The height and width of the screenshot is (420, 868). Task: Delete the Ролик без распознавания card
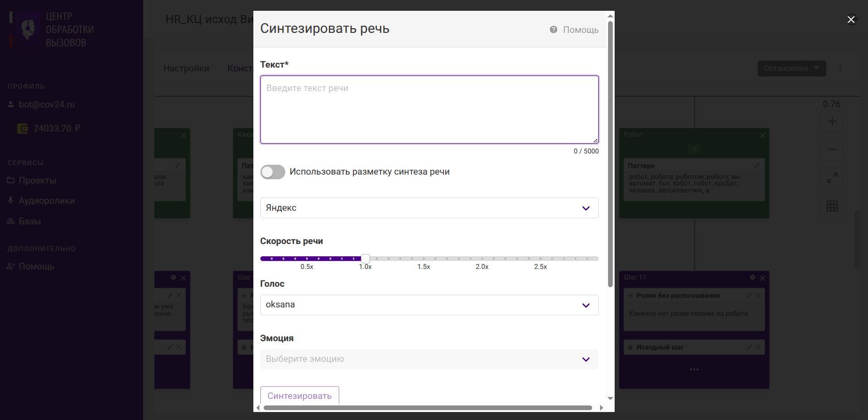click(x=758, y=296)
